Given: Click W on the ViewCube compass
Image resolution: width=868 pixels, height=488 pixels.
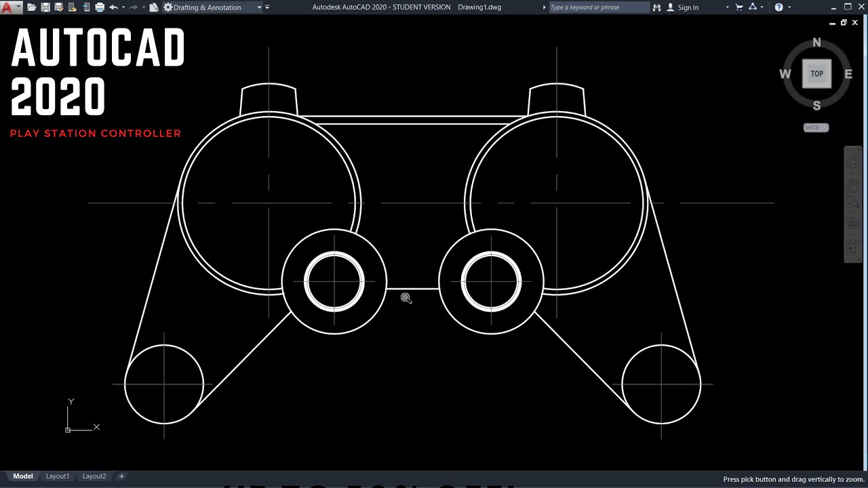Looking at the screenshot, I should pos(785,74).
